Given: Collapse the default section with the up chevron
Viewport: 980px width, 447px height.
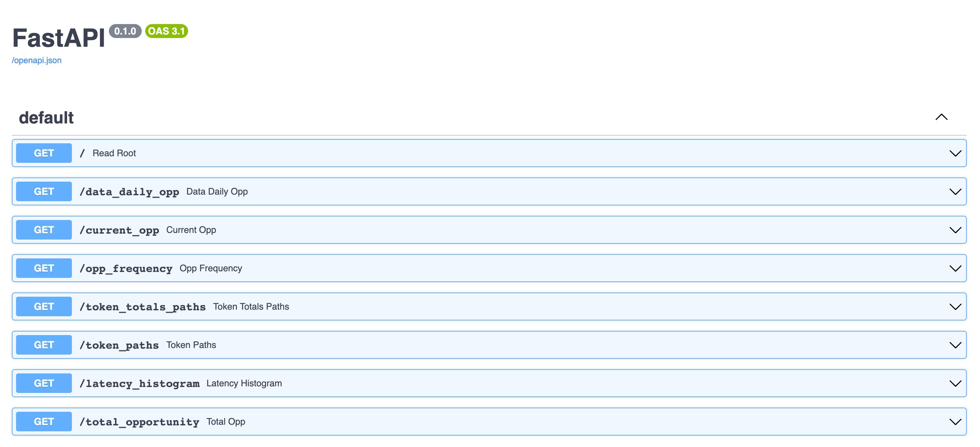Looking at the screenshot, I should pos(941,117).
